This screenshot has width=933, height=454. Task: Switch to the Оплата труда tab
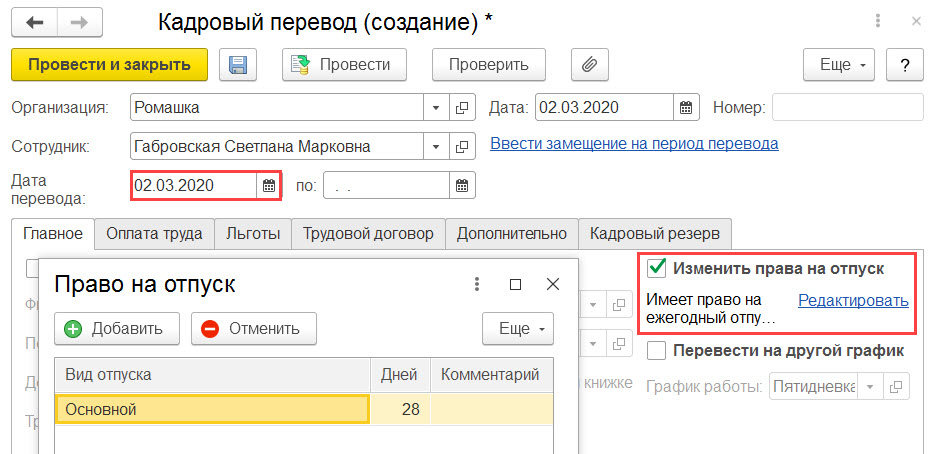click(154, 234)
